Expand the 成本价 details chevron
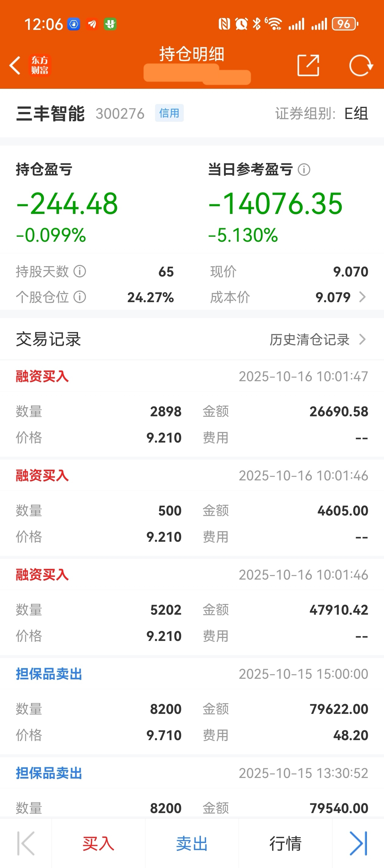The image size is (384, 868). tap(362, 297)
